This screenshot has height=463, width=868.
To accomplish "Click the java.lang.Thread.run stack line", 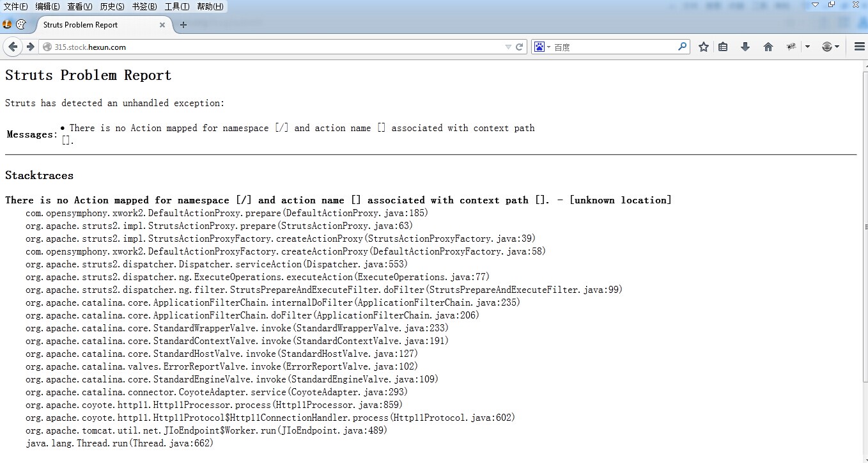I will click(x=120, y=443).
